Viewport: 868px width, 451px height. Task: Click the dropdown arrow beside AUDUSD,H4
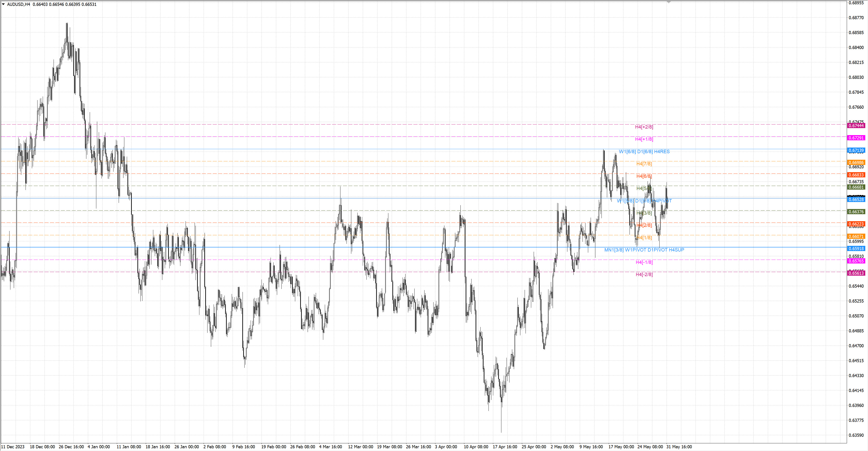tap(3, 4)
